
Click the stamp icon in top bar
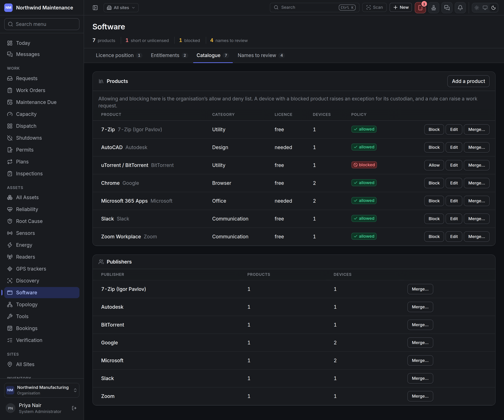[433, 8]
